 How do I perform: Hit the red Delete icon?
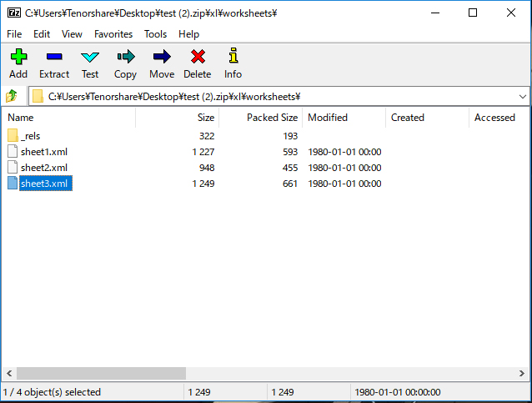coord(198,58)
